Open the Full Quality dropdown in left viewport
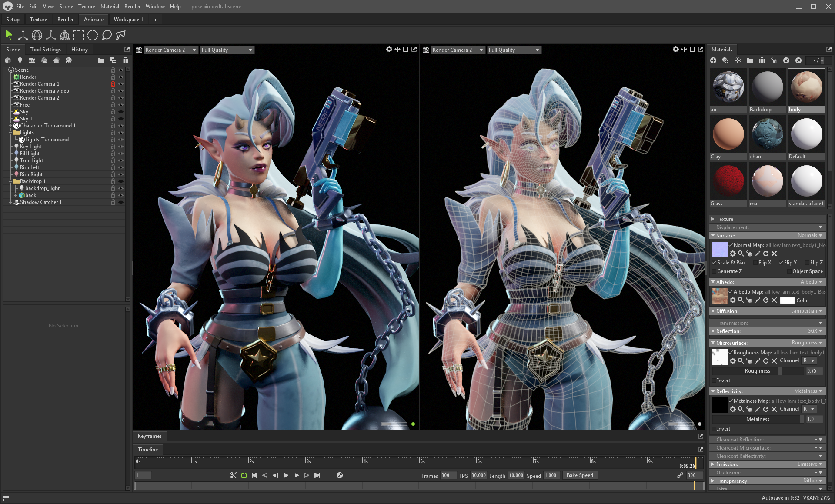 [x=227, y=50]
